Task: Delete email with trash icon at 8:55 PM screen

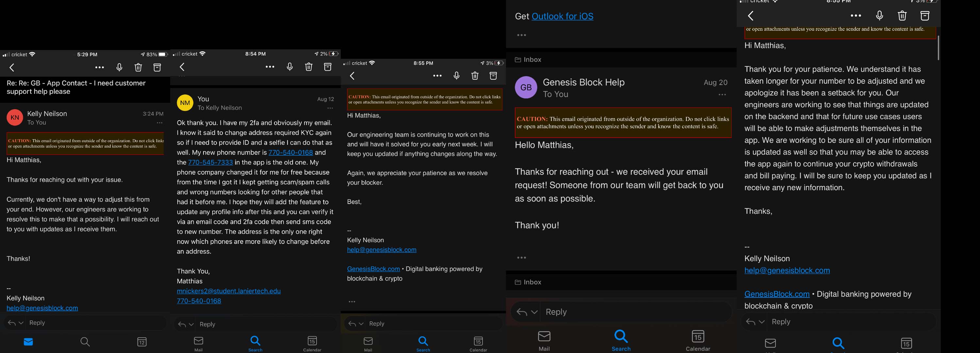Action: tap(475, 76)
